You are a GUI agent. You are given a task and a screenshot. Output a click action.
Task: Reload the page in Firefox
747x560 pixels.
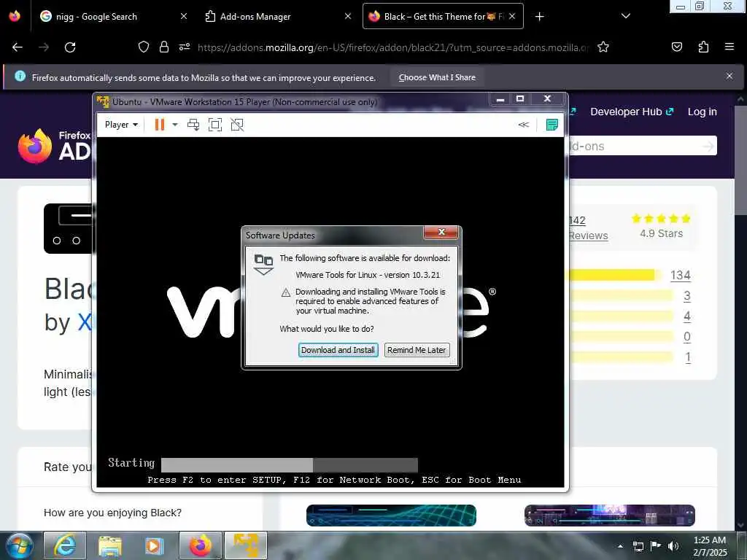pos(70,47)
